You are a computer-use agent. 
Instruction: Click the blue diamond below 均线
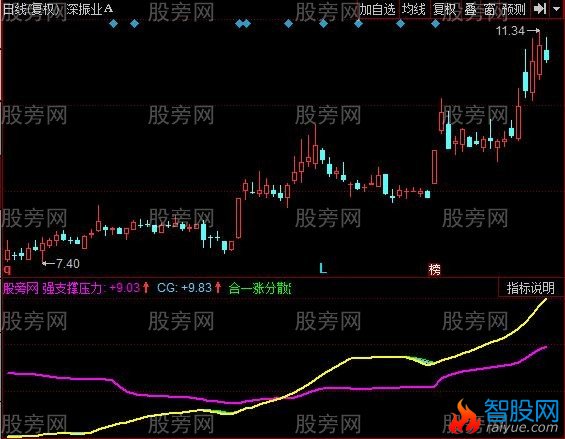click(x=400, y=24)
